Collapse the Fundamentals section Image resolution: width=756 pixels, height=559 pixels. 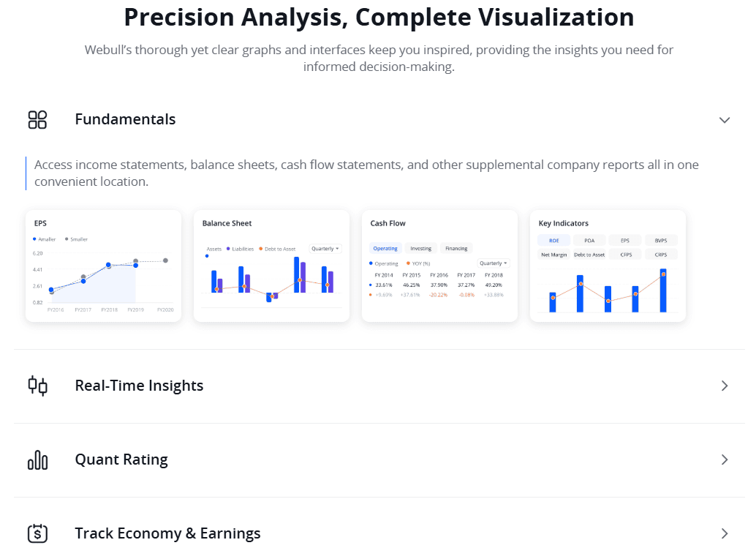(x=725, y=119)
